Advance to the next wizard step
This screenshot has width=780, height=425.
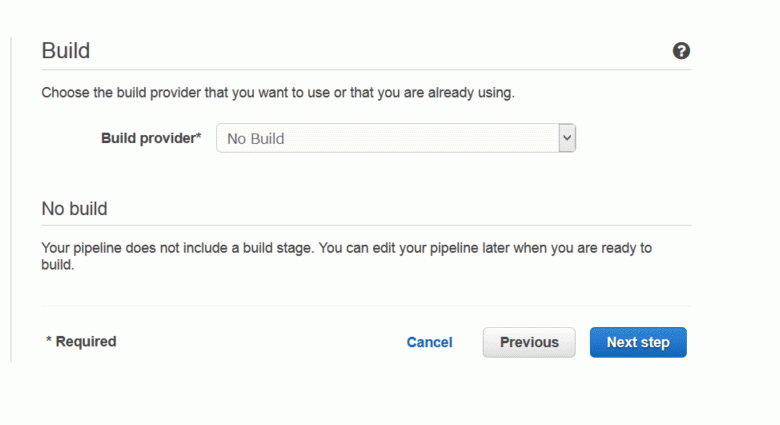(x=638, y=342)
